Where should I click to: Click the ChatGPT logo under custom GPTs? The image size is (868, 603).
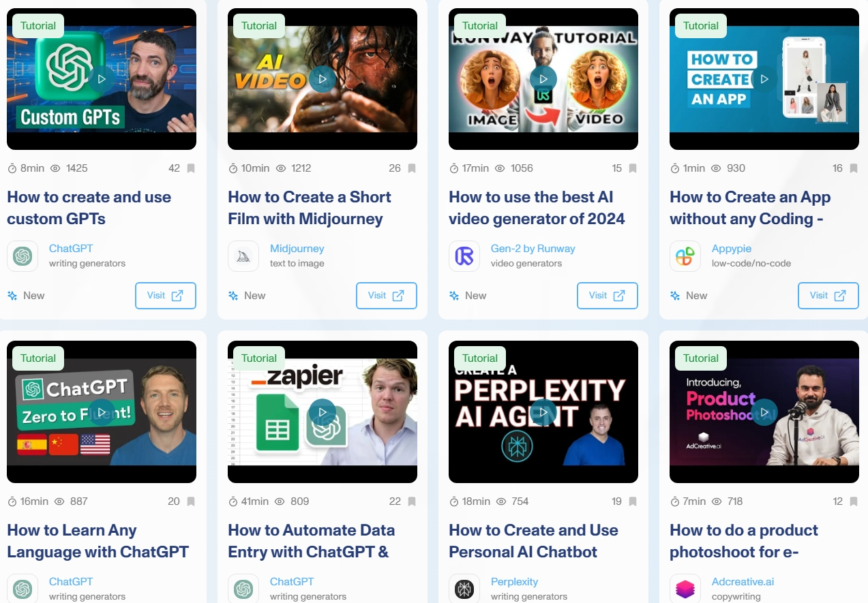pos(23,256)
